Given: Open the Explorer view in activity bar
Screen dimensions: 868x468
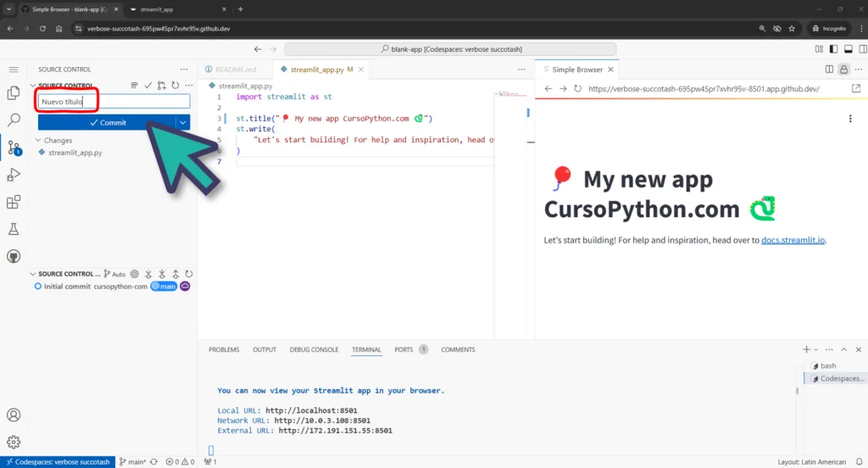Looking at the screenshot, I should [14, 93].
